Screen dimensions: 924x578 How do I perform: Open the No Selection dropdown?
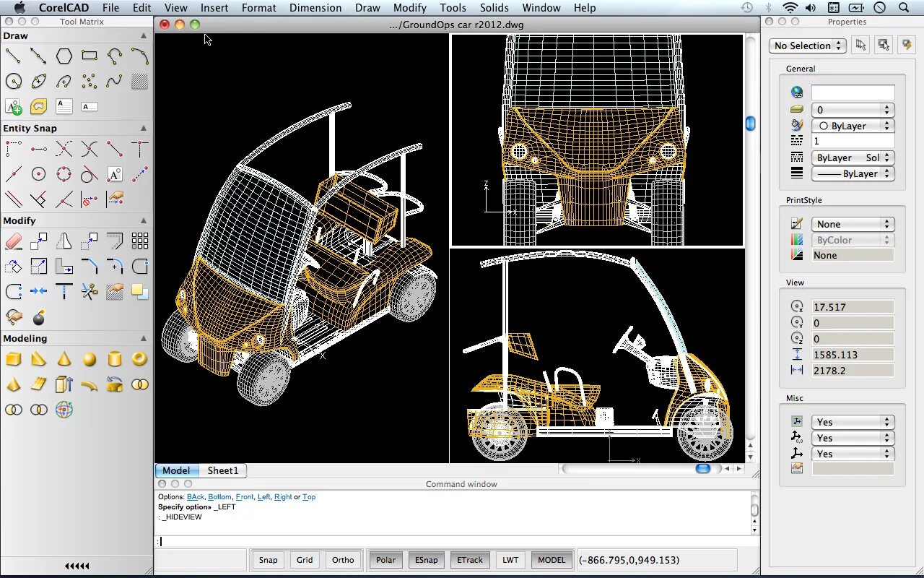tap(806, 45)
